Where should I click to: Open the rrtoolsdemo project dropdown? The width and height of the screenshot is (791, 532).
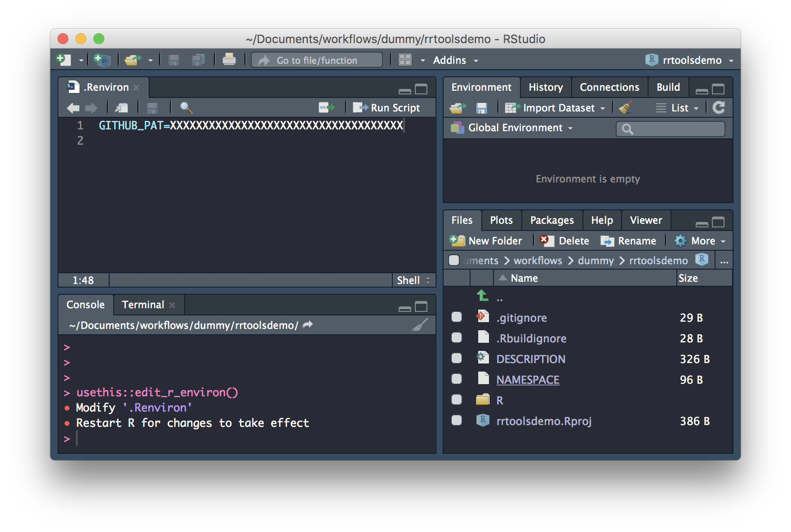click(689, 60)
